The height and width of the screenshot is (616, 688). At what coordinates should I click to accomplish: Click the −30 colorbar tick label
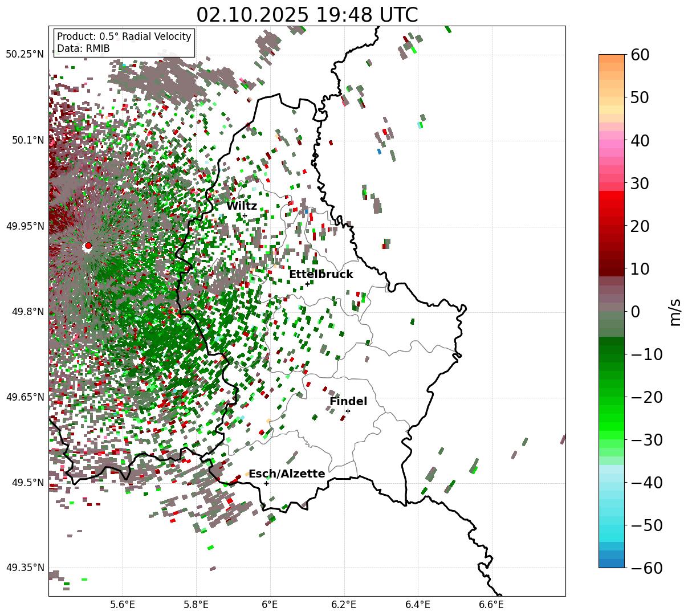click(x=646, y=440)
